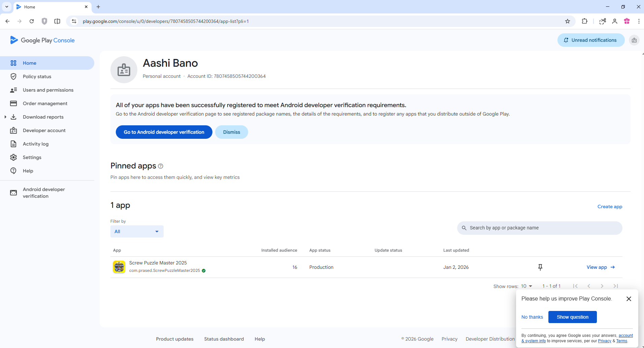The image size is (644, 348).
Task: Click the Activity log document icon
Action: (13, 144)
